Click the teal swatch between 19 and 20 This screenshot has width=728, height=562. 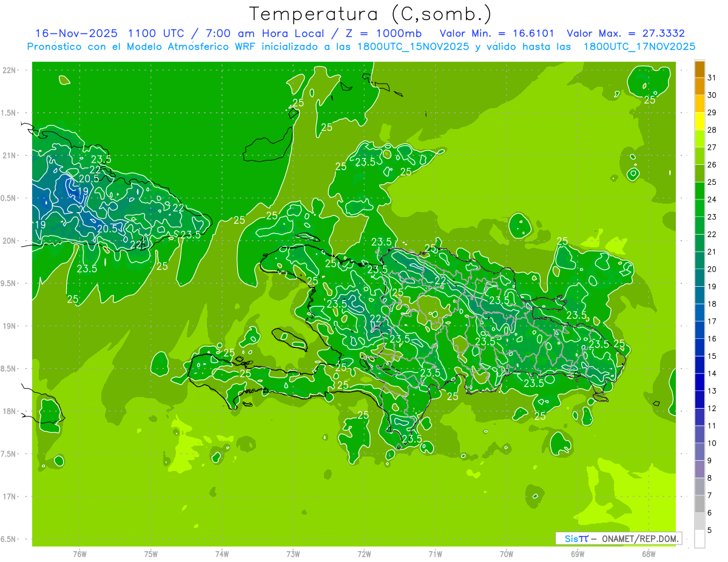click(699, 278)
